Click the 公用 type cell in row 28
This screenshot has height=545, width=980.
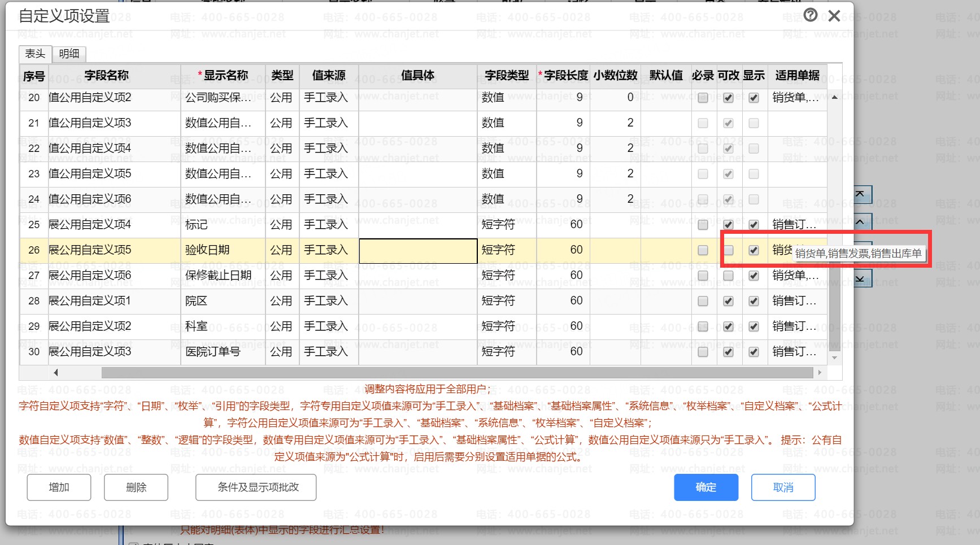(282, 301)
